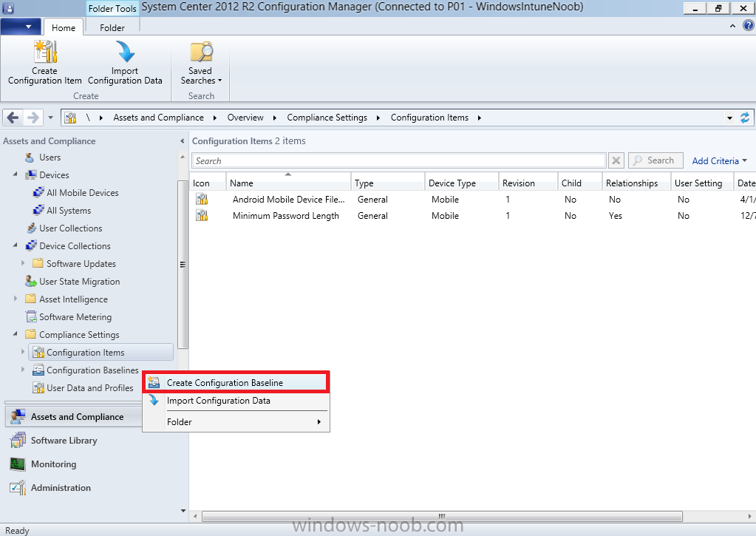The height and width of the screenshot is (536, 756).
Task: Click into the Search input field
Action: 399,160
